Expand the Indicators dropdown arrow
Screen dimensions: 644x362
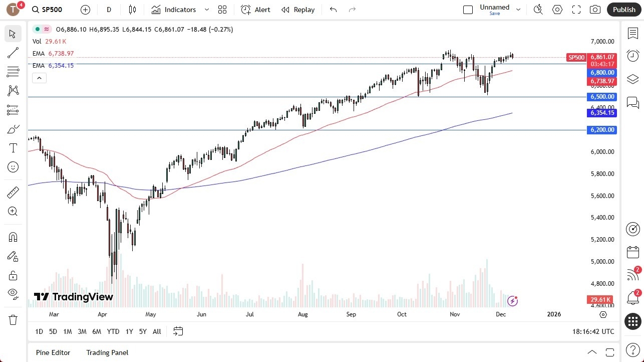tap(206, 10)
